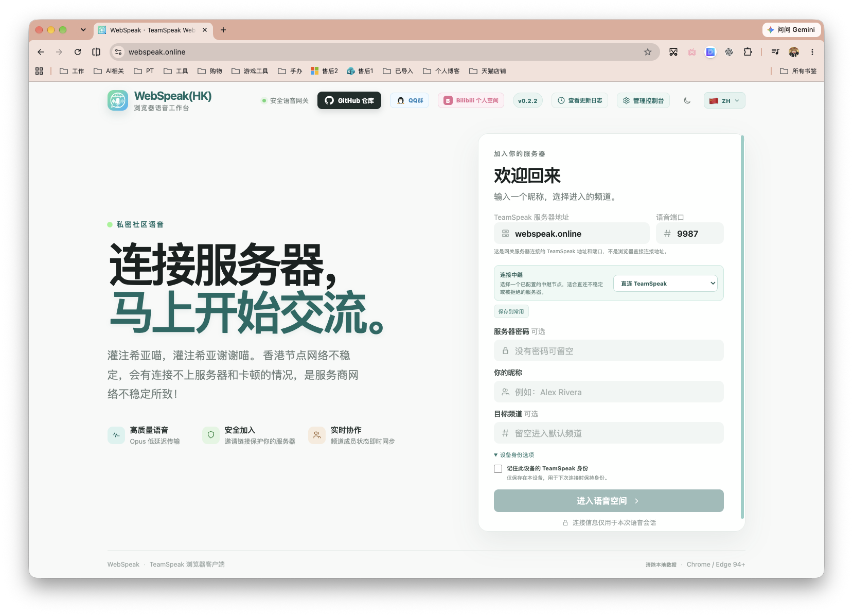Open the ZH language dropdown
The height and width of the screenshot is (616, 853).
tap(724, 100)
